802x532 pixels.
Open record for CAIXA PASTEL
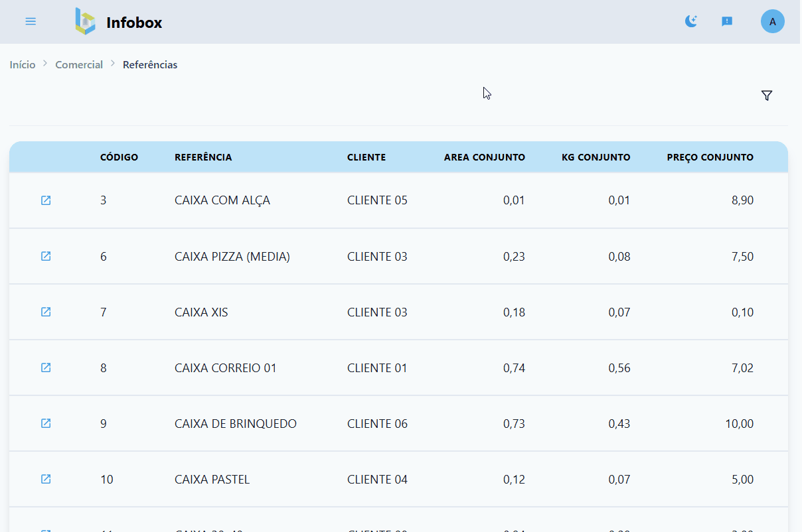pos(46,479)
